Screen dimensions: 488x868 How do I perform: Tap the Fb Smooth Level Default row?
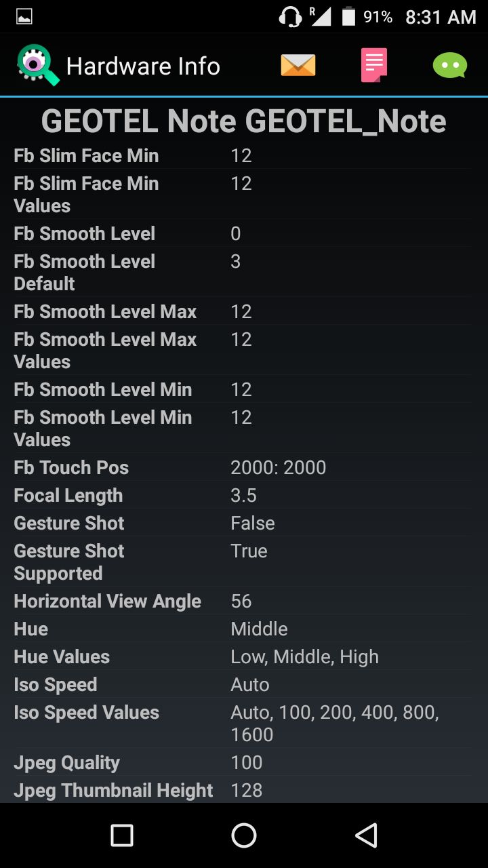click(x=243, y=272)
